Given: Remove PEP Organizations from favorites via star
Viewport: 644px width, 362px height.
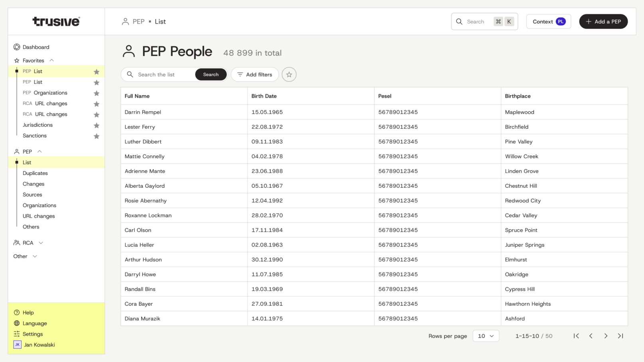Looking at the screenshot, I should click(x=97, y=93).
